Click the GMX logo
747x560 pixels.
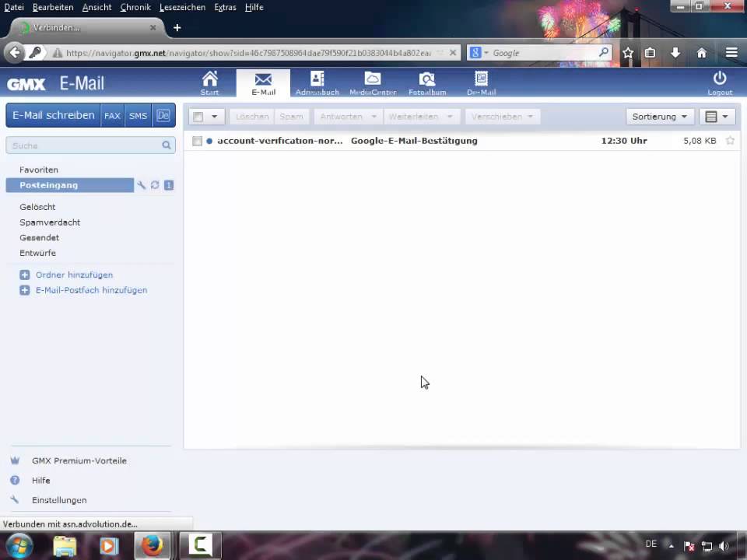point(26,84)
